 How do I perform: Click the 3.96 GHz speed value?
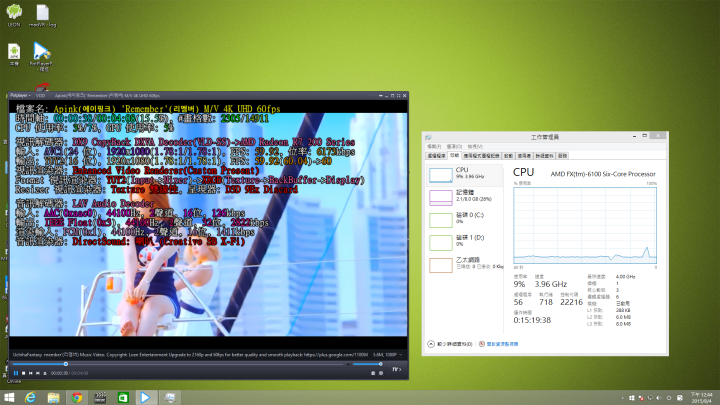coord(551,284)
